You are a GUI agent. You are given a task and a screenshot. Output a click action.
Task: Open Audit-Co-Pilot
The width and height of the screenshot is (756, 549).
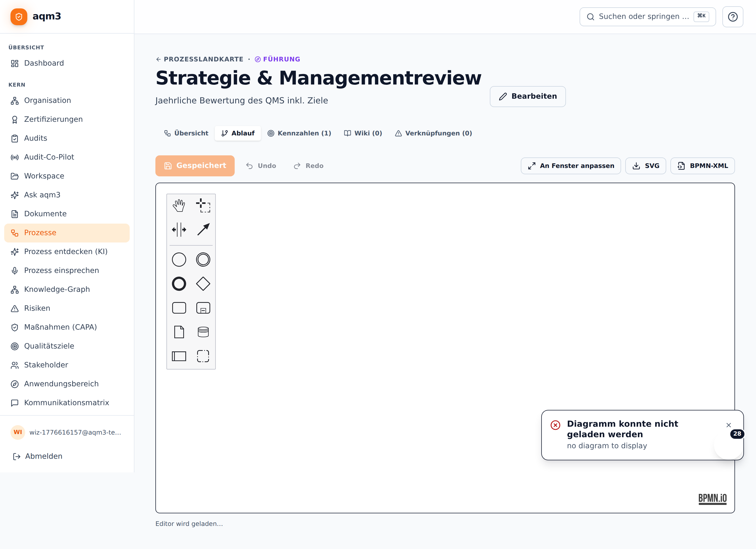(67, 157)
